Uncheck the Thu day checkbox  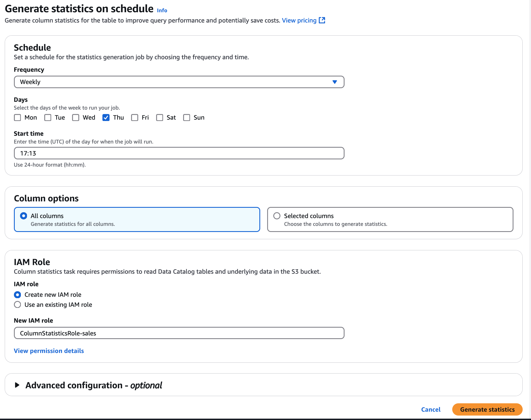click(x=106, y=117)
